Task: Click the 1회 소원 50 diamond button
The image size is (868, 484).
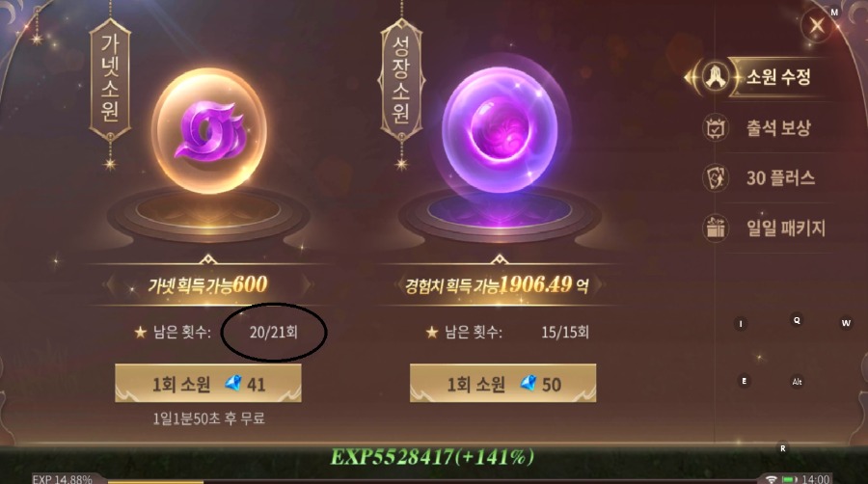Action: [502, 383]
